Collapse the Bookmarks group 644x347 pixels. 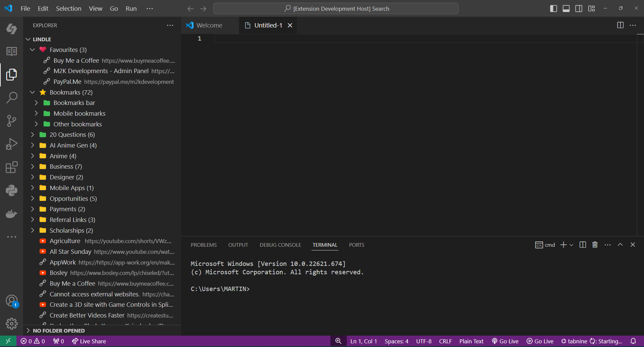32,92
